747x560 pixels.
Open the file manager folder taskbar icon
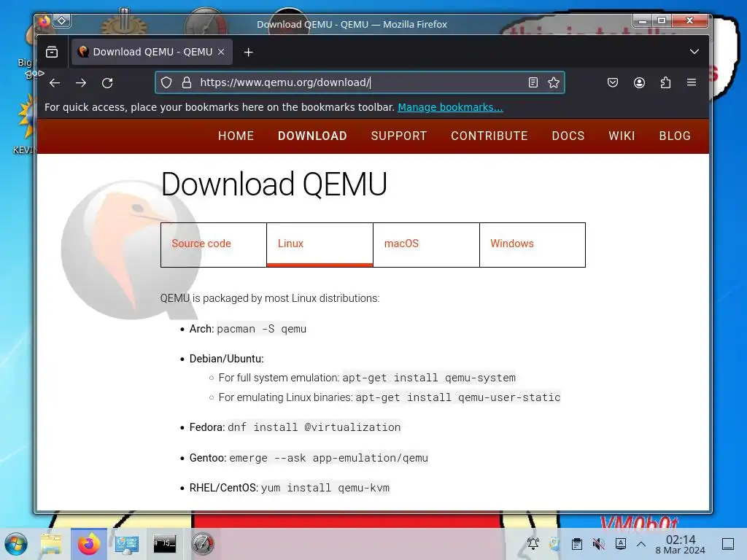(52, 544)
